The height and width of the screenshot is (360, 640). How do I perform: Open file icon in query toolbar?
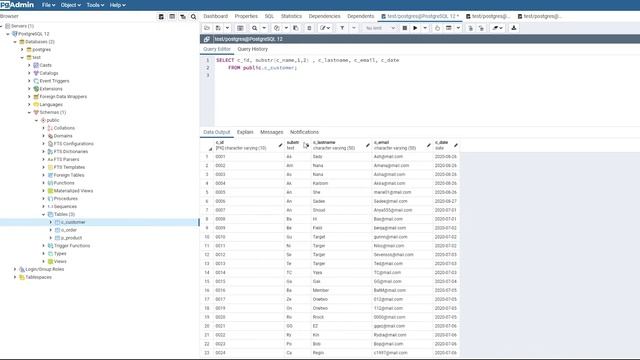[207, 28]
